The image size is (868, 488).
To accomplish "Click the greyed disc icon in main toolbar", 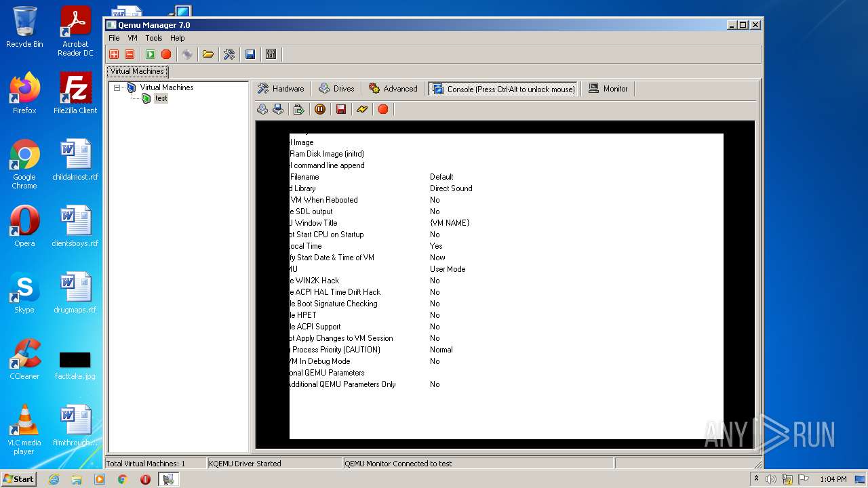I will (187, 54).
